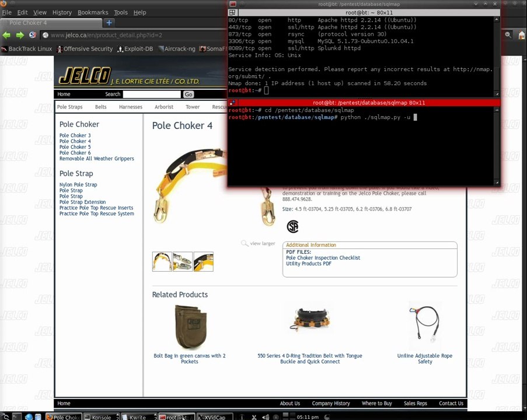
Task: Open the Arborist category tab
Action: click(x=163, y=107)
